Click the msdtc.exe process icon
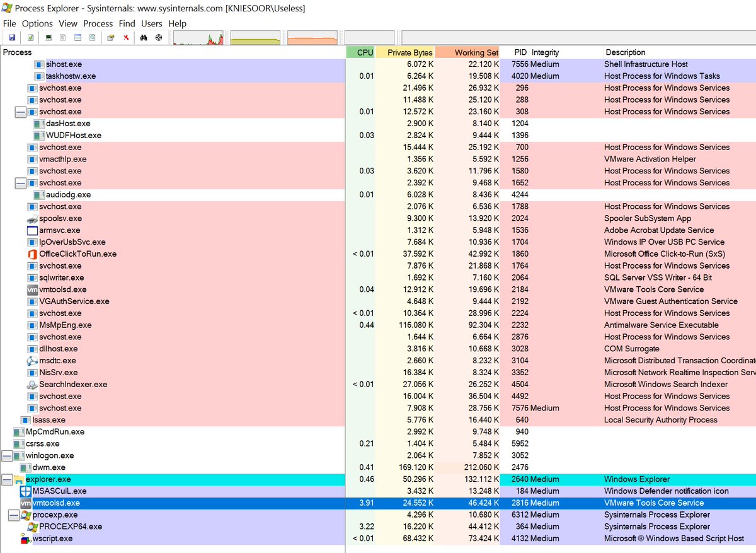756x553 pixels. (33, 361)
